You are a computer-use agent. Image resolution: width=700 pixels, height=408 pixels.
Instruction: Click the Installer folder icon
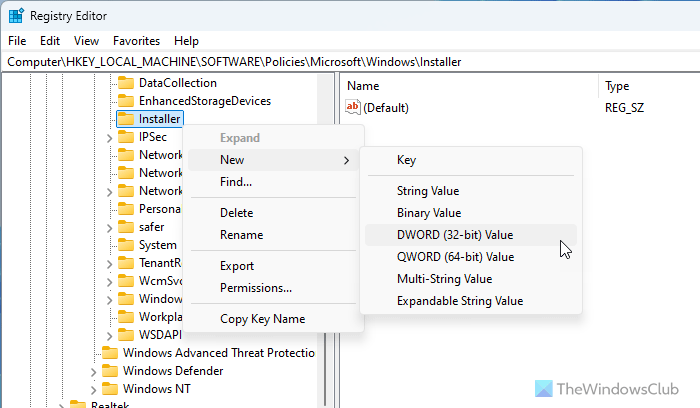point(125,119)
